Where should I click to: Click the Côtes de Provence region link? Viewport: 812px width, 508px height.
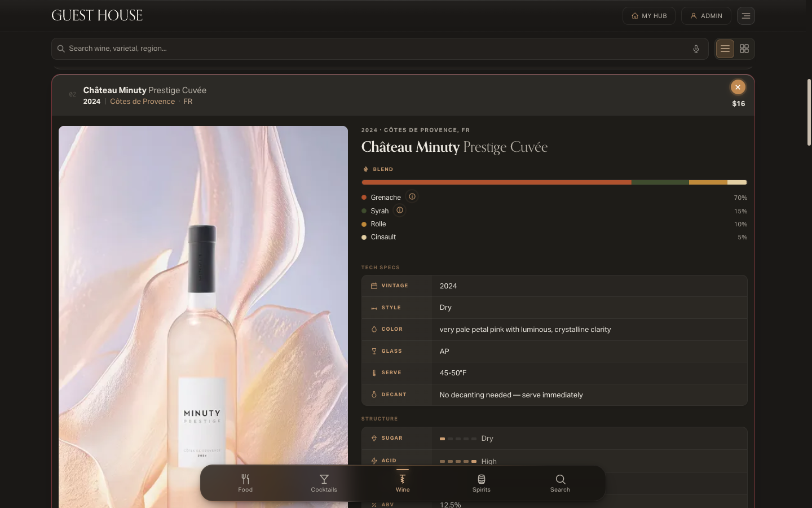[x=142, y=102]
